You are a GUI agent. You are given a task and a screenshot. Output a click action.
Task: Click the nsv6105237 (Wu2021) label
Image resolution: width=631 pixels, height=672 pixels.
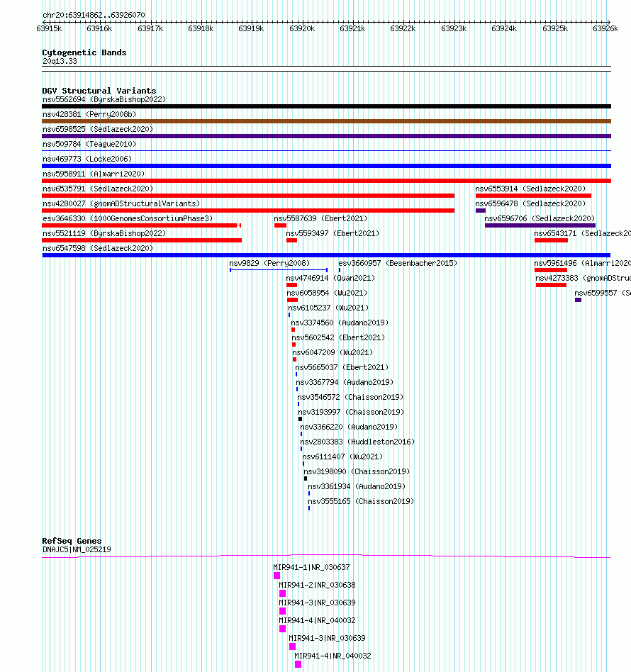tap(328, 308)
